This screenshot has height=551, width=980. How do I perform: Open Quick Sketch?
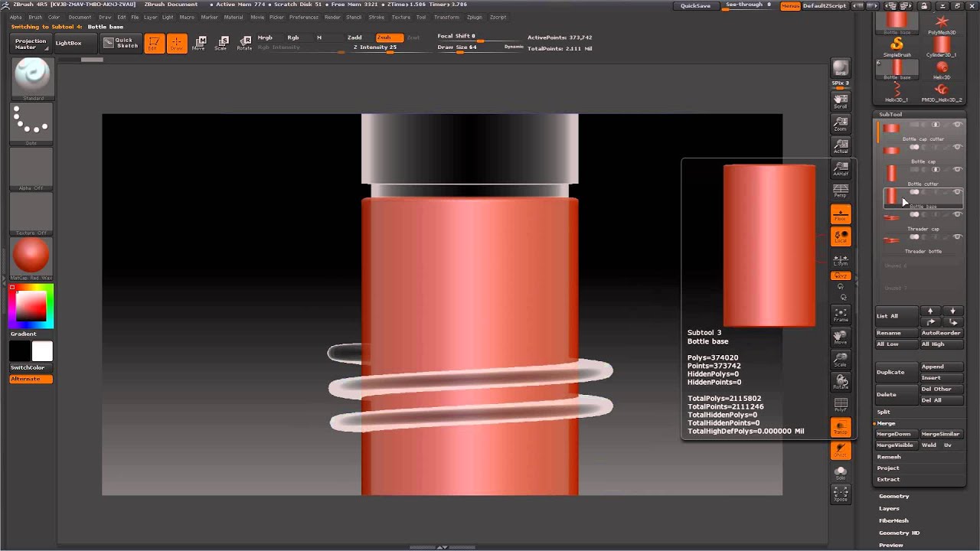[122, 44]
